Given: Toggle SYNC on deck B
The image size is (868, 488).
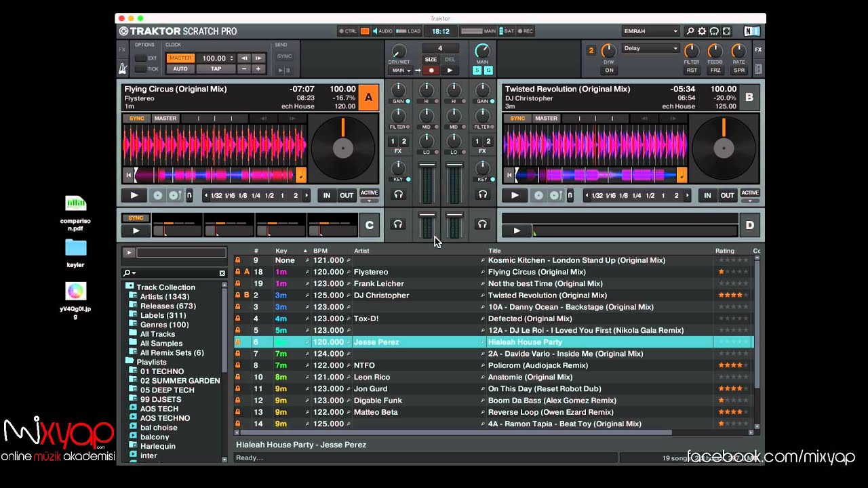Looking at the screenshot, I should coord(517,119).
